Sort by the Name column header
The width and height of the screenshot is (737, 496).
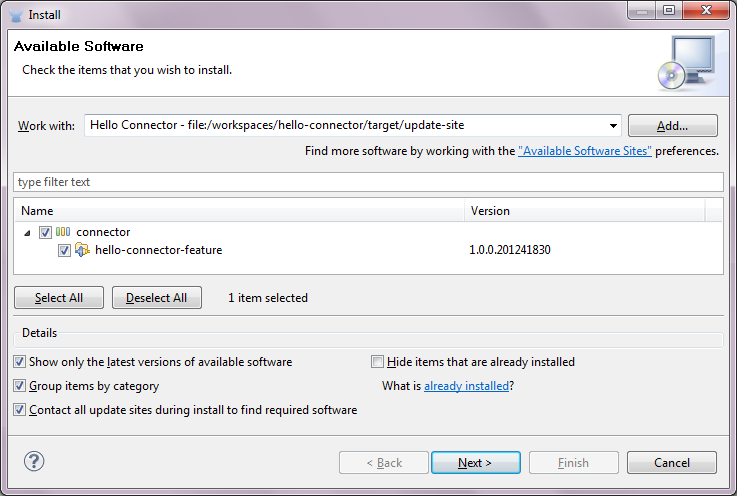[x=240, y=211]
